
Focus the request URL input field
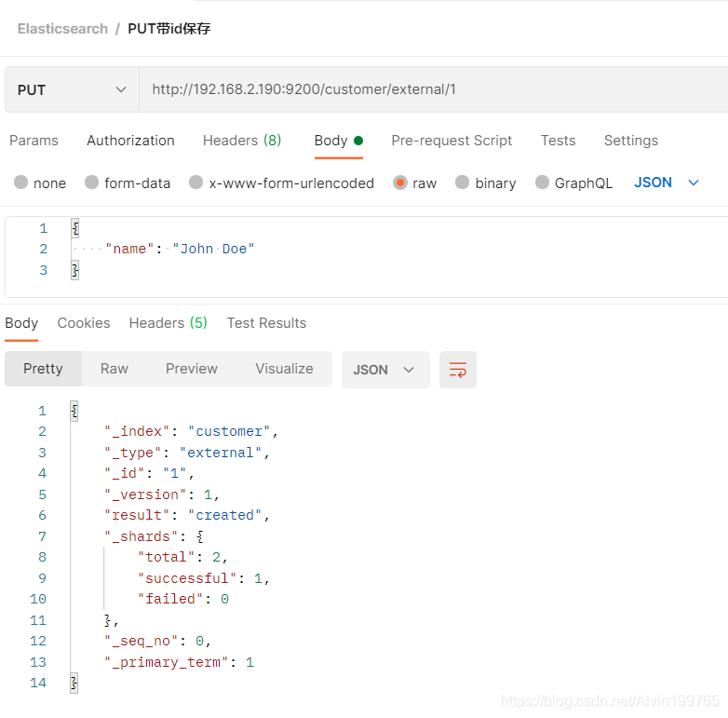click(x=433, y=89)
